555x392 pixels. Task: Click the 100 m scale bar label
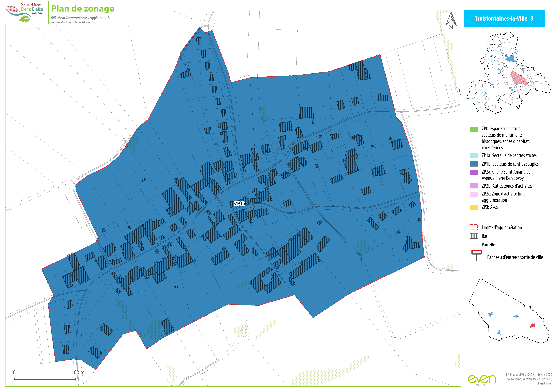[x=78, y=372]
